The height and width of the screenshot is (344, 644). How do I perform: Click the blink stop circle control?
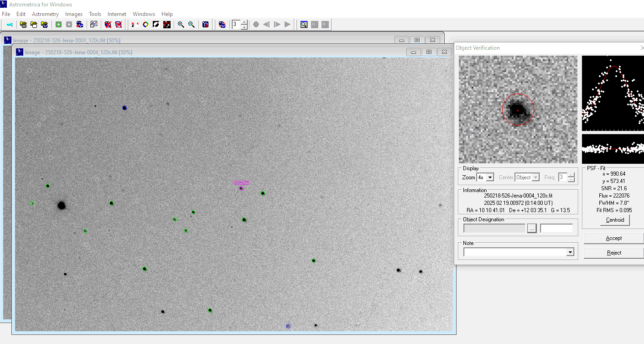pyautogui.click(x=256, y=25)
